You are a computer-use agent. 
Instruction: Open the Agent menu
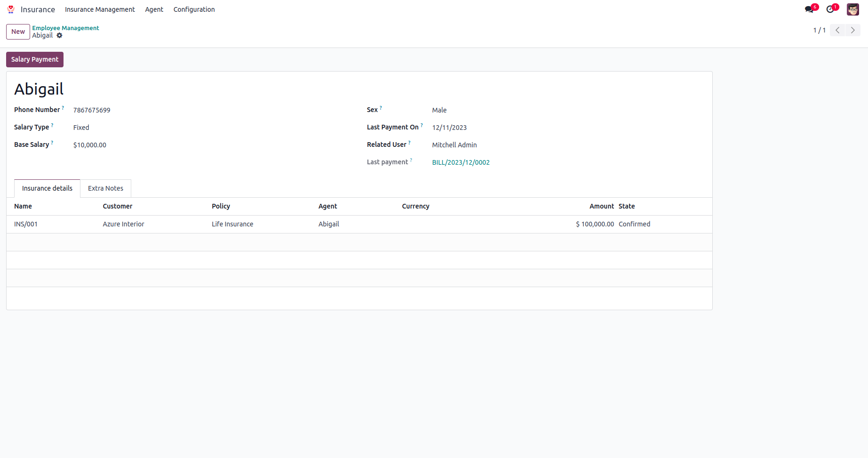pos(154,9)
